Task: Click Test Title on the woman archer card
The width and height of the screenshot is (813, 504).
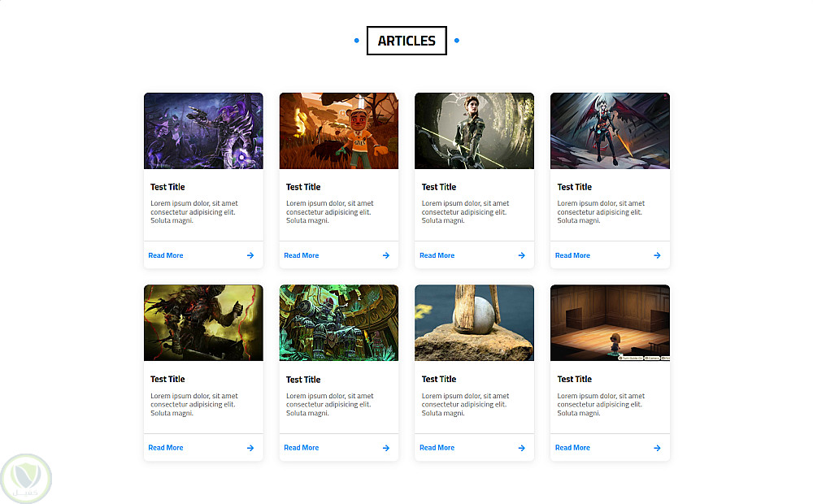Action: point(439,187)
